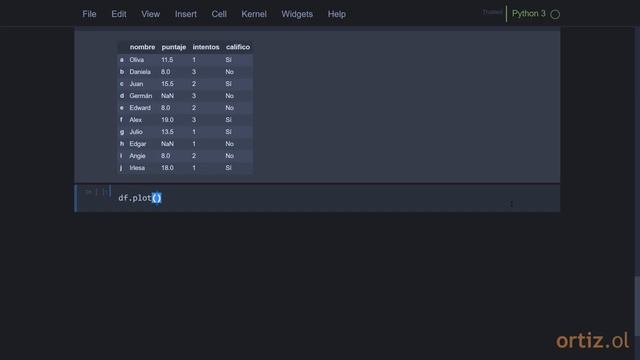Click the Julio name cell

(136, 132)
